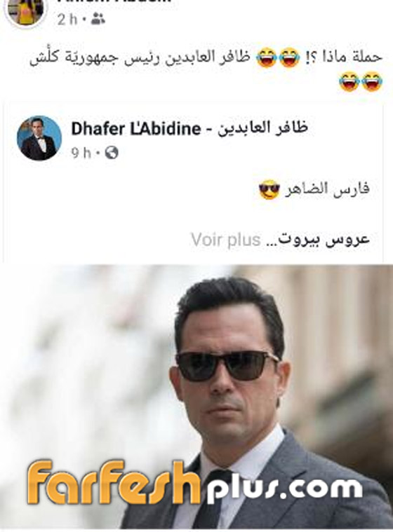The width and height of the screenshot is (393, 532).
Task: Click the Arabic name ظافر العابدين in the shared post header
Action: [x=262, y=128]
